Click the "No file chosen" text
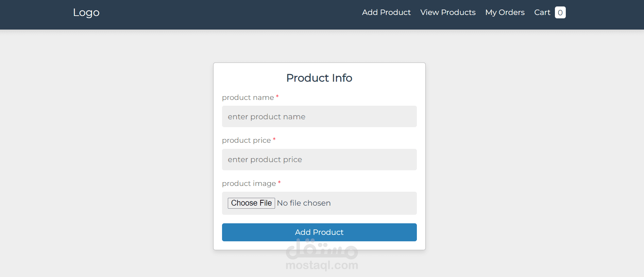 point(304,203)
